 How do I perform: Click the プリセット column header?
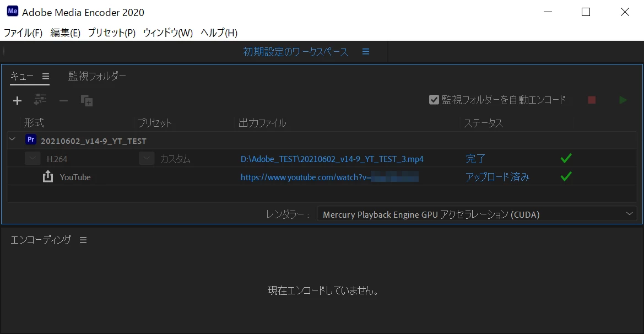pos(154,123)
